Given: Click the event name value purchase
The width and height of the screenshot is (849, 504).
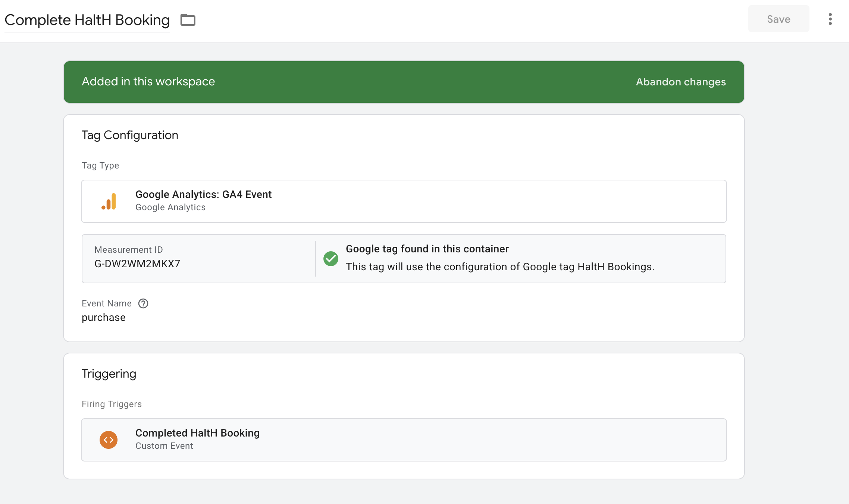Looking at the screenshot, I should (104, 318).
